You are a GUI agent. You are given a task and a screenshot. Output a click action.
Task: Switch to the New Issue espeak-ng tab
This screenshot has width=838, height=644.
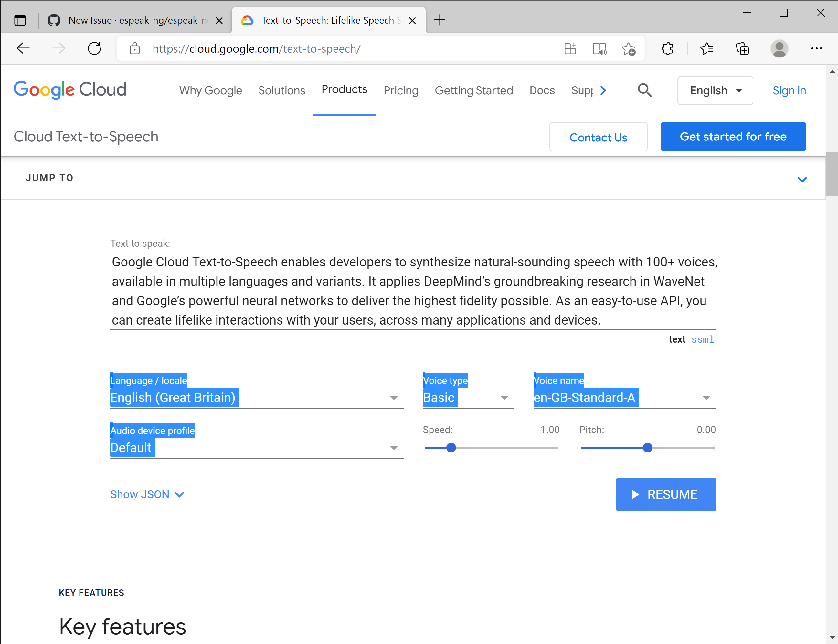[135, 20]
